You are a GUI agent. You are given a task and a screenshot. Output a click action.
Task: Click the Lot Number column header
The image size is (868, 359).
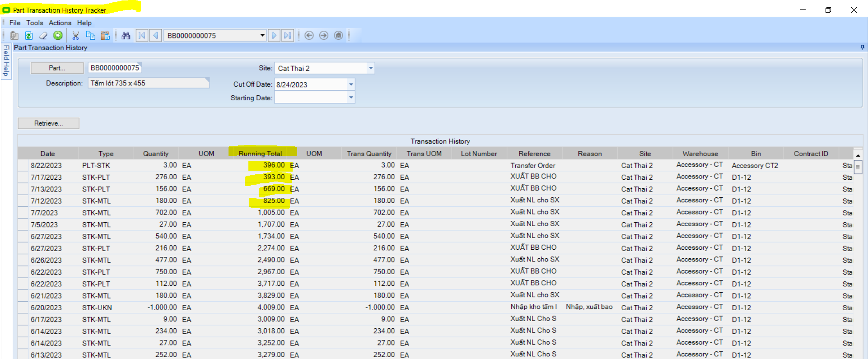pyautogui.click(x=479, y=154)
